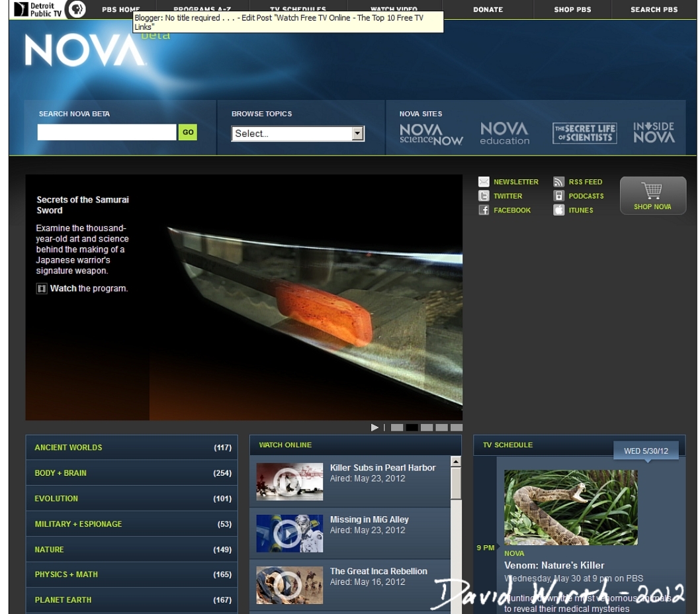This screenshot has width=700, height=614.
Task: Click the search NOVA beta input field
Action: click(x=107, y=132)
